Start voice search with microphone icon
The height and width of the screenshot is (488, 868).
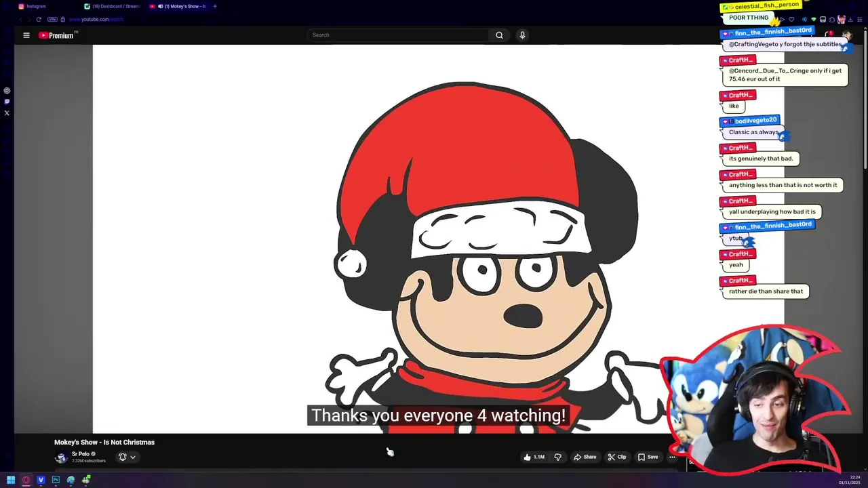click(x=522, y=35)
